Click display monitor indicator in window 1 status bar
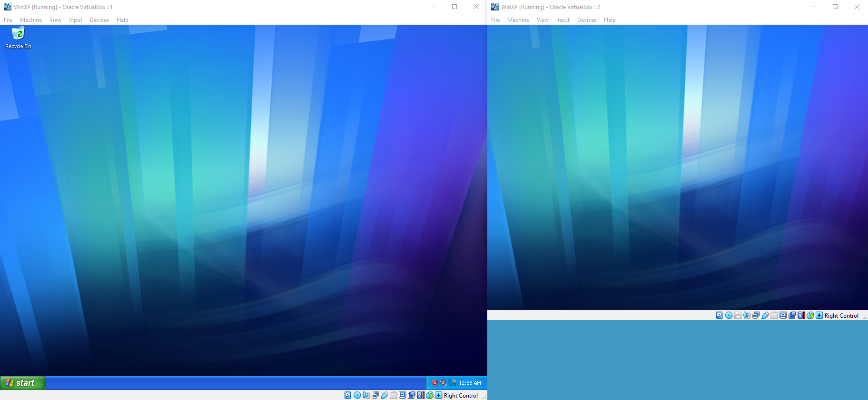 (x=402, y=395)
